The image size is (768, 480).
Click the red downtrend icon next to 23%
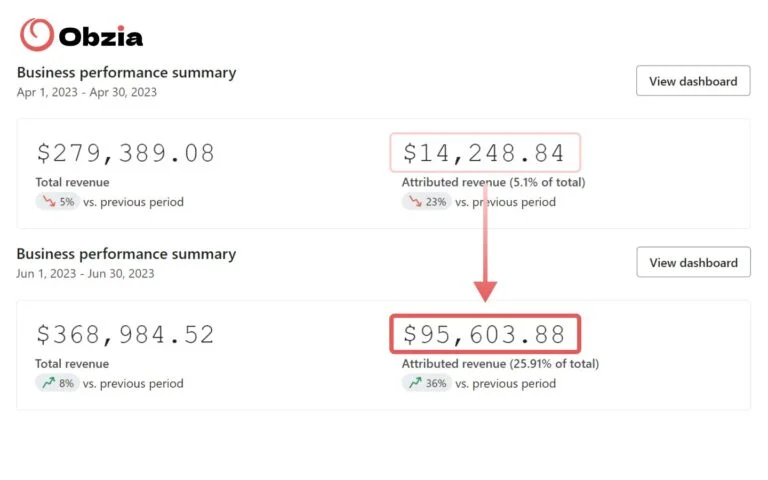coord(413,202)
